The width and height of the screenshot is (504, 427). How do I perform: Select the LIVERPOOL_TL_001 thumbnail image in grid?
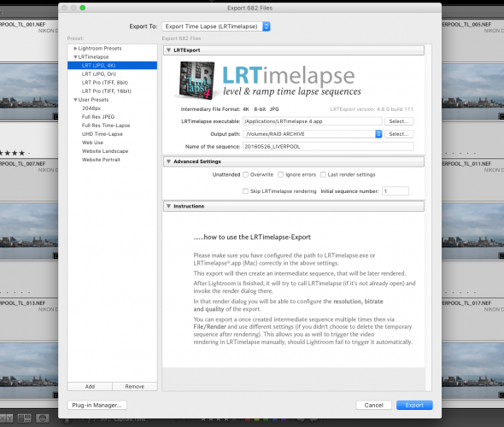[29, 92]
